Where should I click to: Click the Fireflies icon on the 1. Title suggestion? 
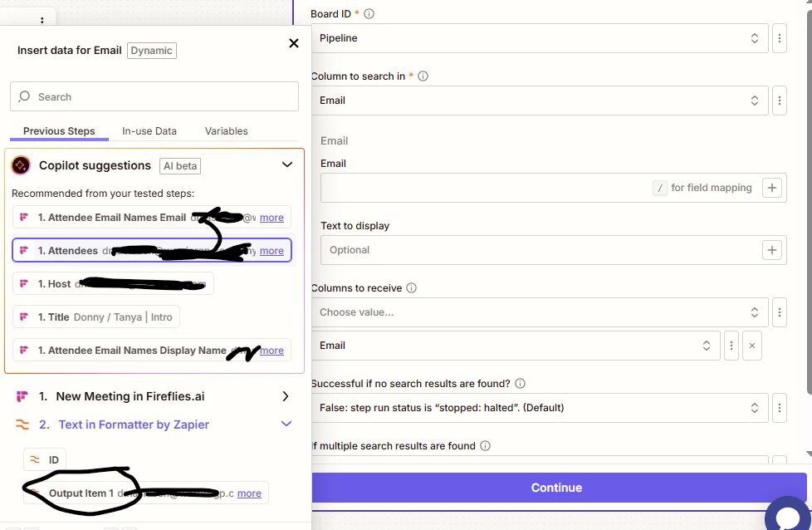(24, 317)
